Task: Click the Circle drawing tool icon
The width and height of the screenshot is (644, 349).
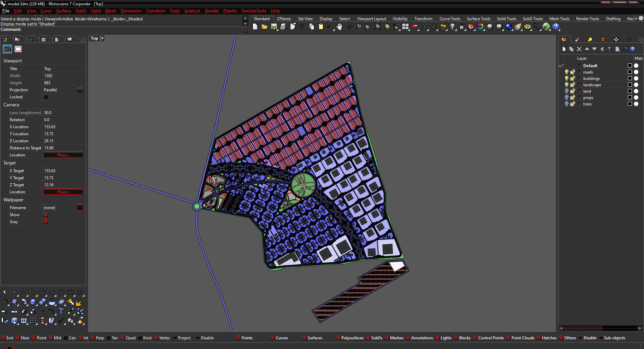Action: tap(43, 292)
